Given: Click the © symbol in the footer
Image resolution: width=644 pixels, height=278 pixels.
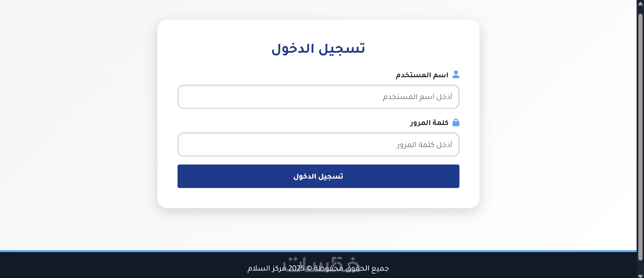Looking at the screenshot, I should point(309,268).
